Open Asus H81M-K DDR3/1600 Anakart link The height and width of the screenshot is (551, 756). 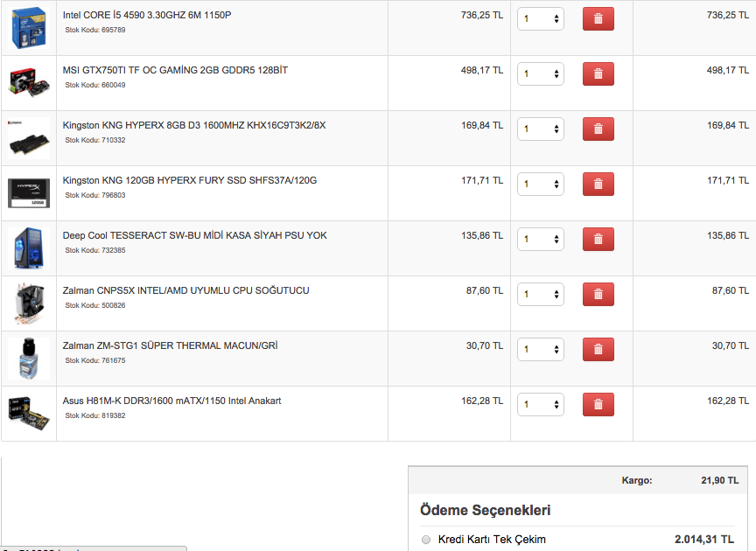point(171,401)
